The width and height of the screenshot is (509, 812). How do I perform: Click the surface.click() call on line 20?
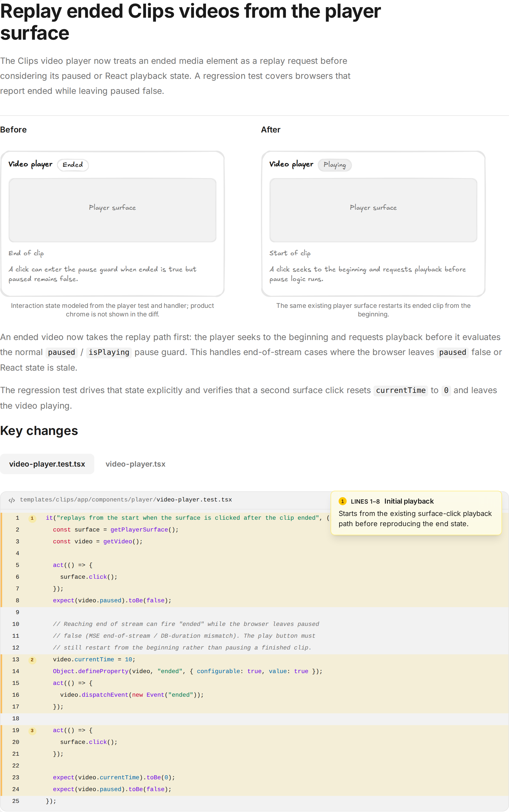pos(89,742)
